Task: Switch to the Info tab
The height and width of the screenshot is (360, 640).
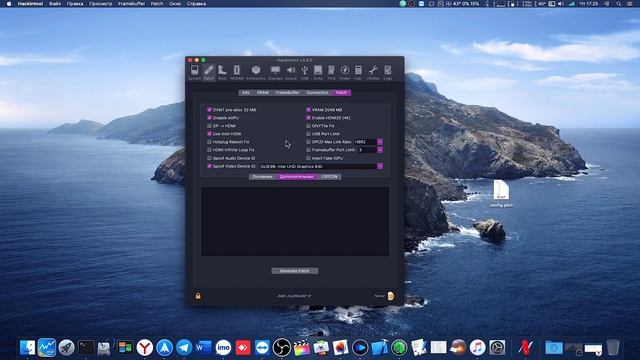Action: click(246, 93)
